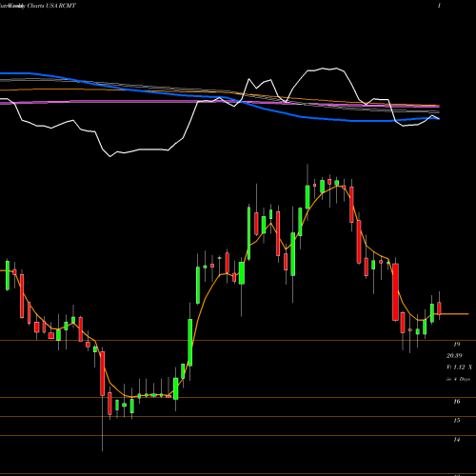Viewport: 476px width, 476px height.
Task: Click the '20.39' last price value
Action: click(x=454, y=356)
